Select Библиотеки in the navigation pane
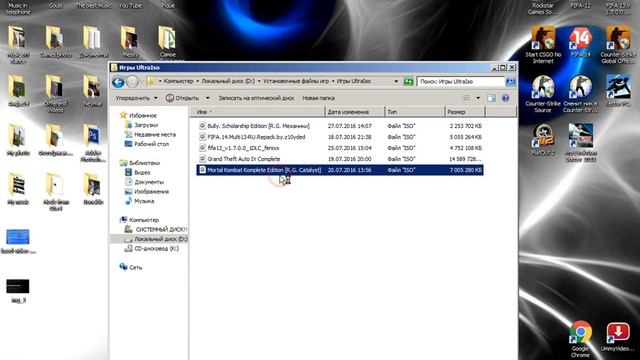640x360 pixels. [144, 163]
